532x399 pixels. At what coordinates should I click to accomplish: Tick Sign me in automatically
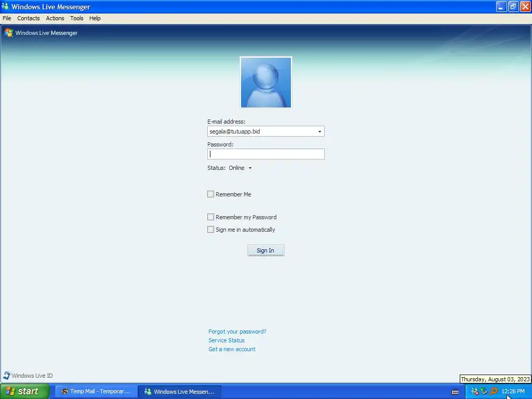211,229
